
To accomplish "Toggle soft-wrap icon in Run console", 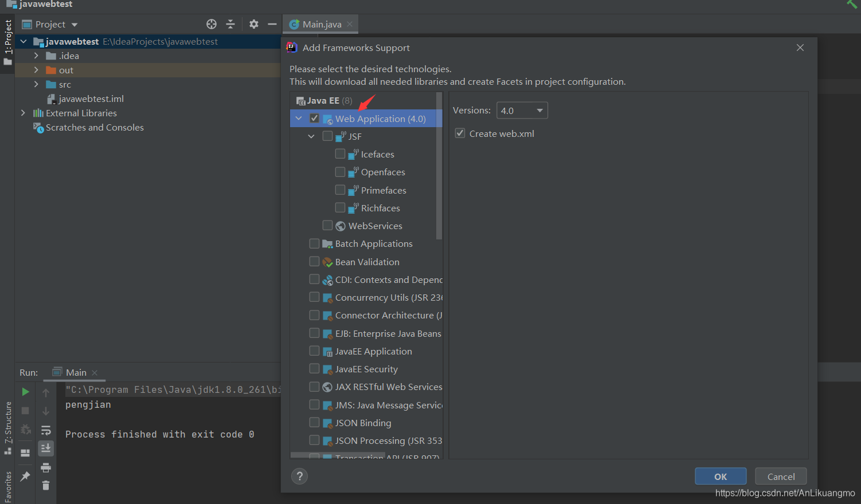I will (x=46, y=430).
